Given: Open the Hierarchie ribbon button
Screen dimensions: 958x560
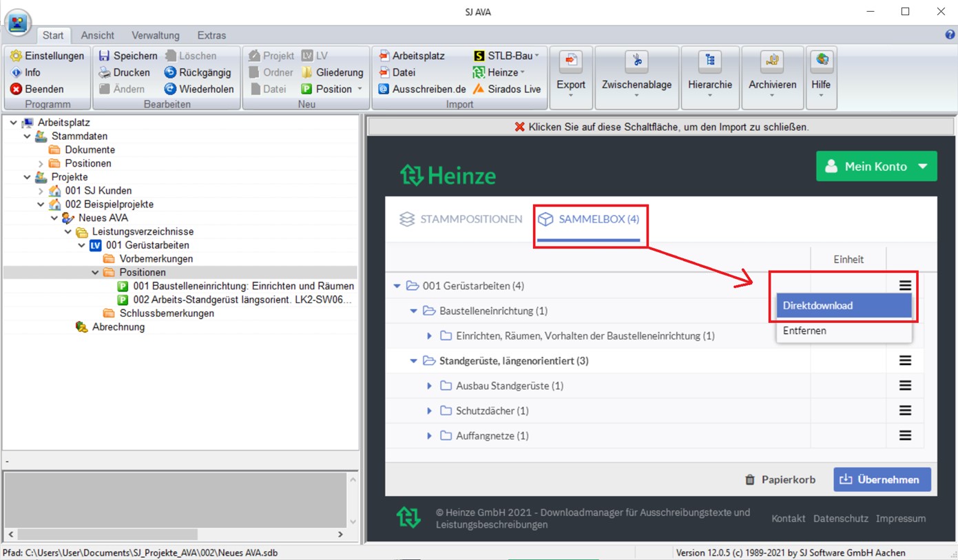Looking at the screenshot, I should point(709,78).
